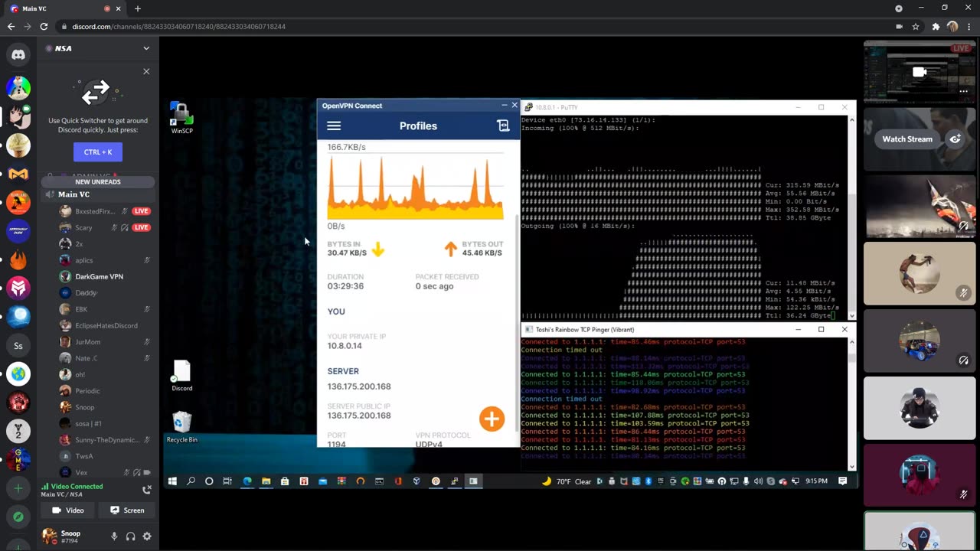This screenshot has height=551, width=980.
Task: Open the Microsoft Store taskbar icon
Action: [x=285, y=481]
